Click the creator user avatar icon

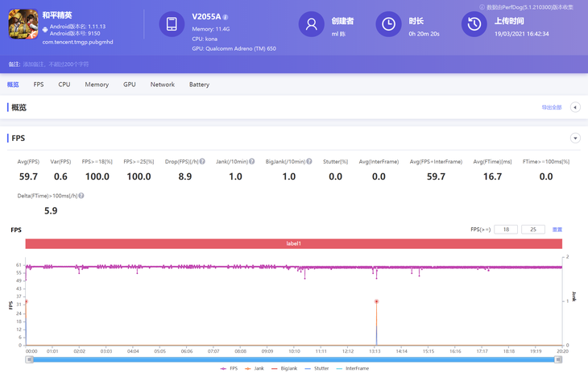click(311, 24)
